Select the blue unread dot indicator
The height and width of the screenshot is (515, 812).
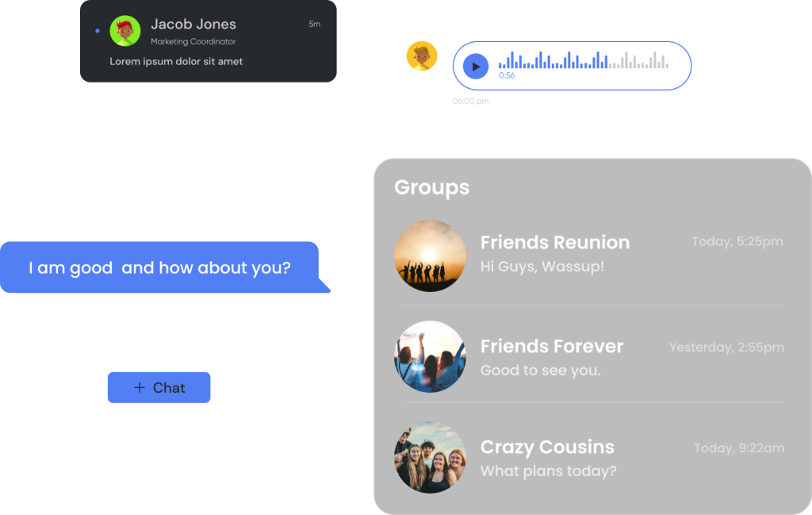click(98, 31)
